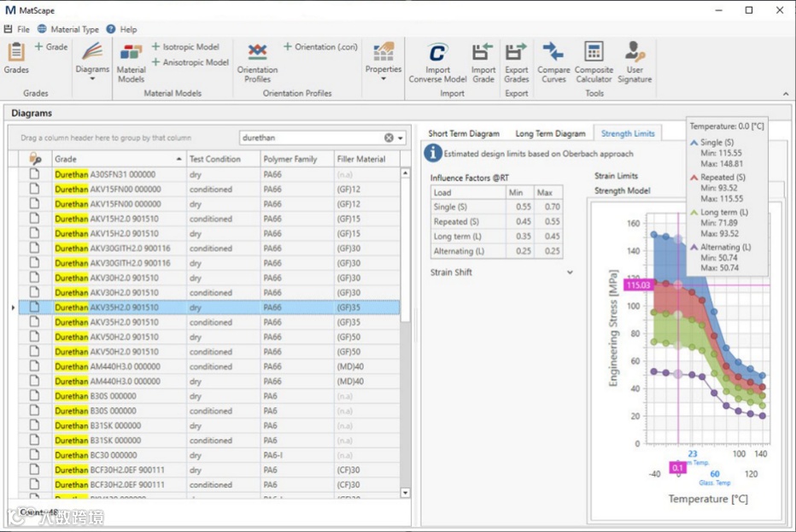Click the Strength Model label

tap(623, 190)
